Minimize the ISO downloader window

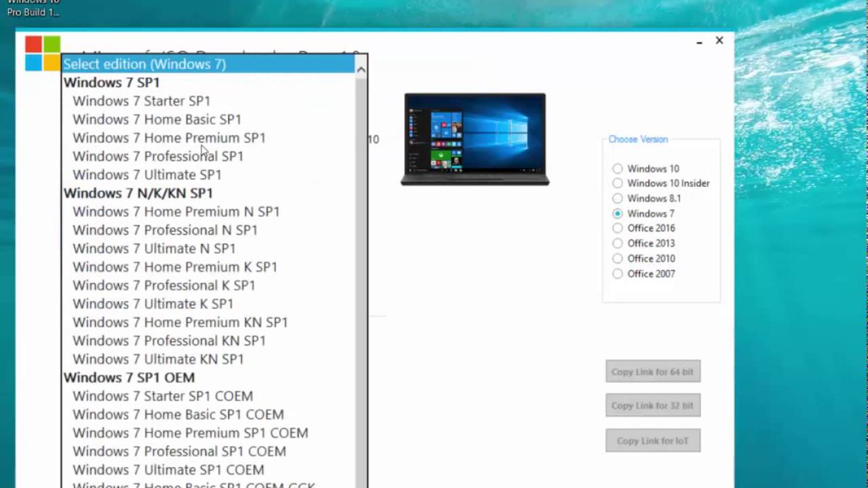tap(699, 41)
